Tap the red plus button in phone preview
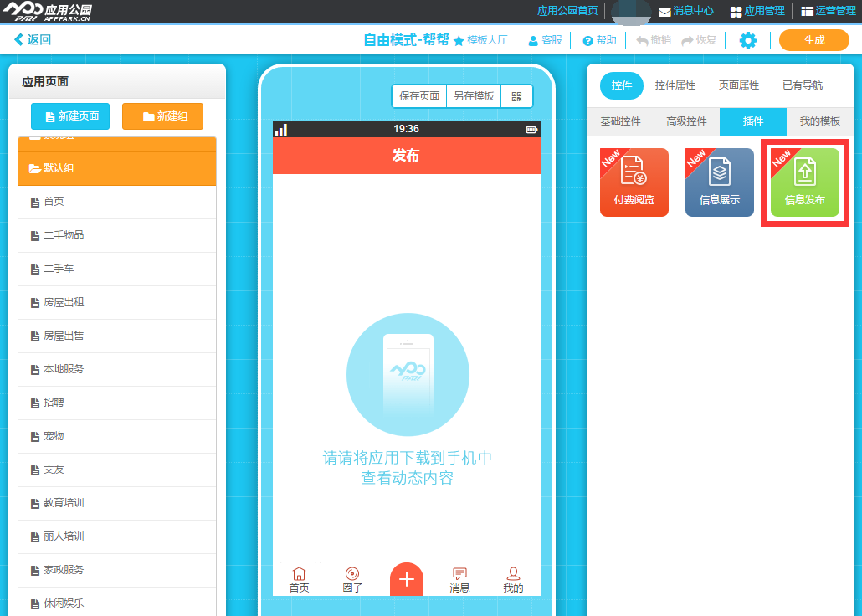This screenshot has height=616, width=862. point(407,579)
